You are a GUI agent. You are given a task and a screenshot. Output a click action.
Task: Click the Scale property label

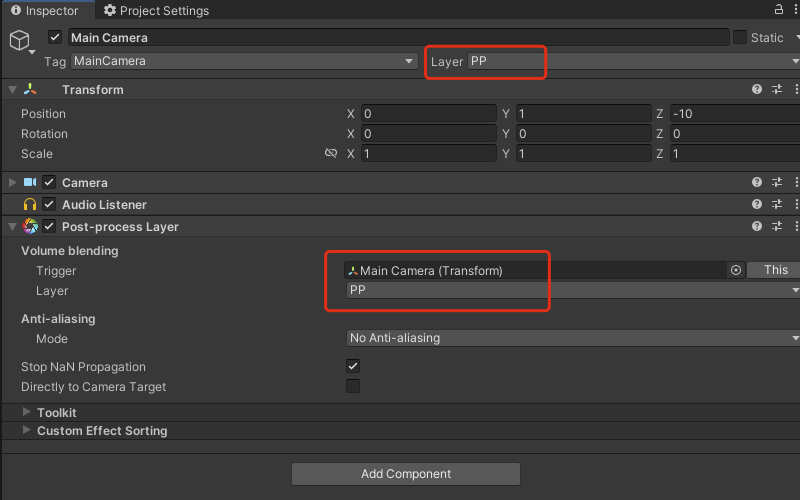(x=37, y=154)
